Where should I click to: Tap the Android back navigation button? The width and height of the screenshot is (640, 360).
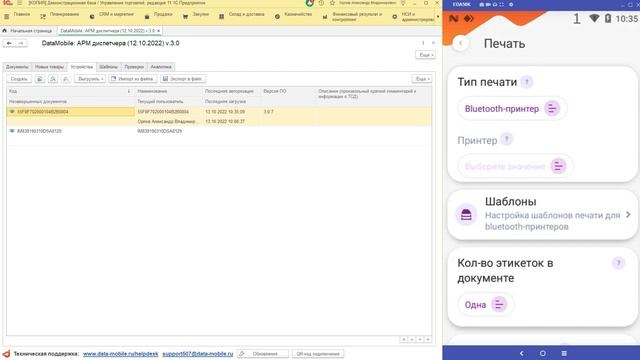pos(521,353)
